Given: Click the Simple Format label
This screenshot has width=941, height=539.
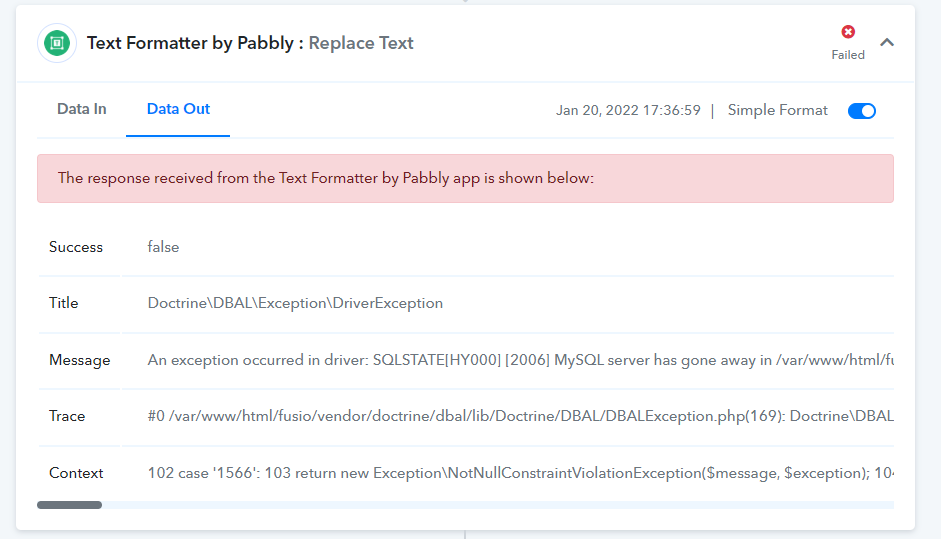Looking at the screenshot, I should click(778, 110).
